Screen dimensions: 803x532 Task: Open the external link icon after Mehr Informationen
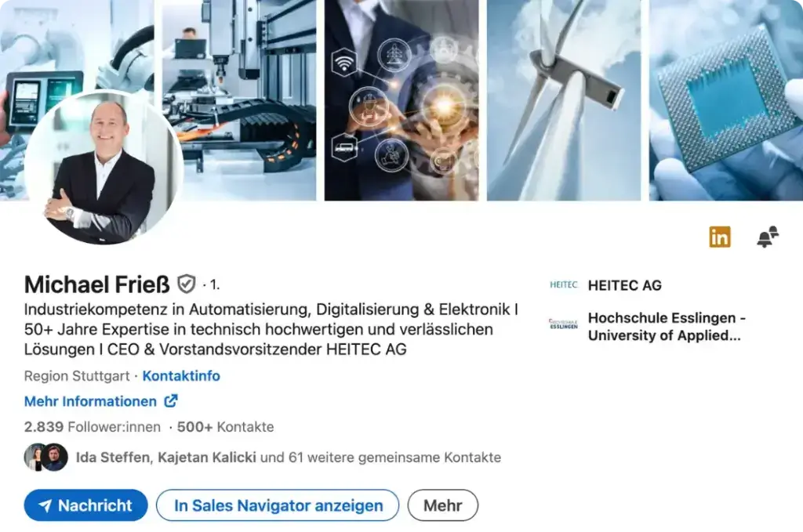tap(171, 401)
